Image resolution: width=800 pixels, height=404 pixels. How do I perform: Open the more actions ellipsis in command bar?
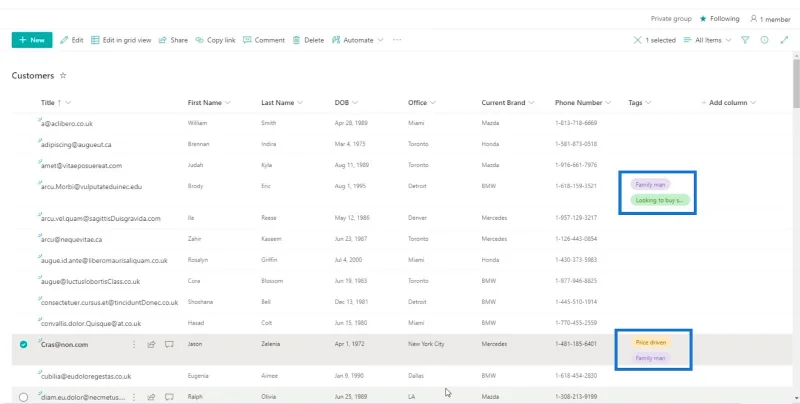pos(397,40)
